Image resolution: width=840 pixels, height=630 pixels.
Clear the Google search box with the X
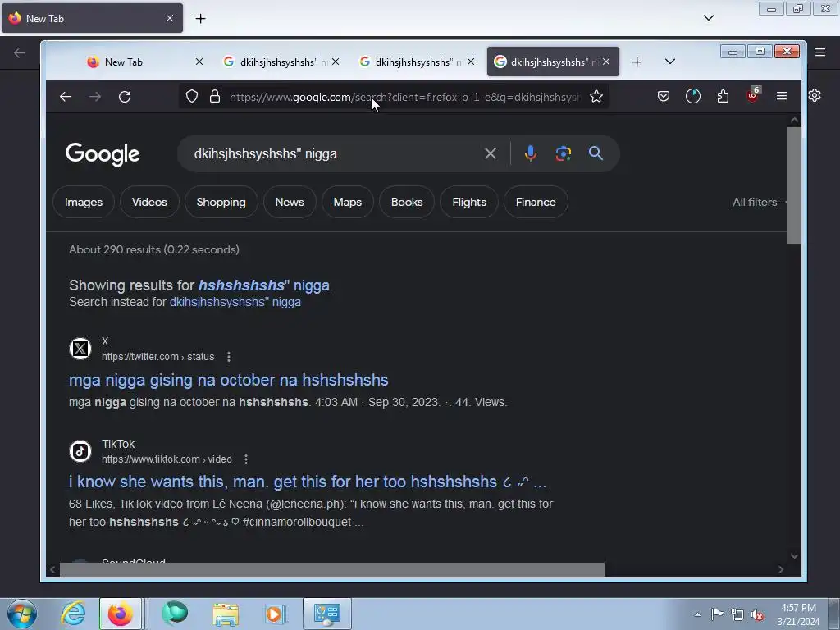[491, 153]
